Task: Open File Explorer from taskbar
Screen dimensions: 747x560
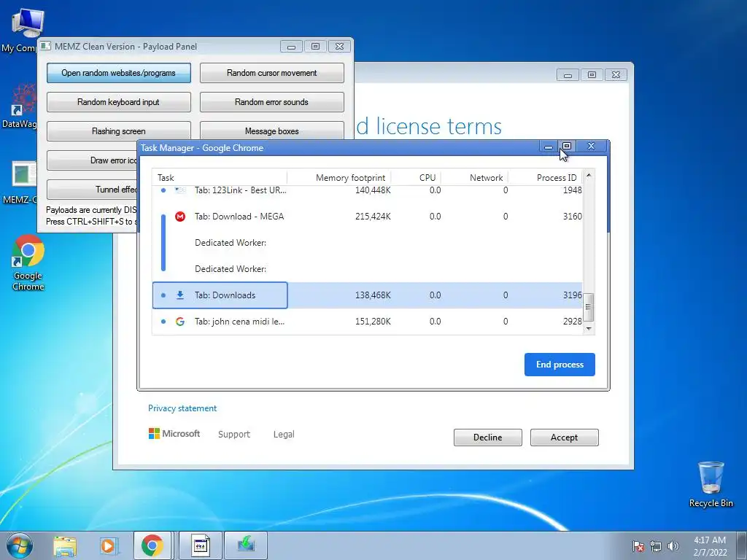Action: point(65,545)
